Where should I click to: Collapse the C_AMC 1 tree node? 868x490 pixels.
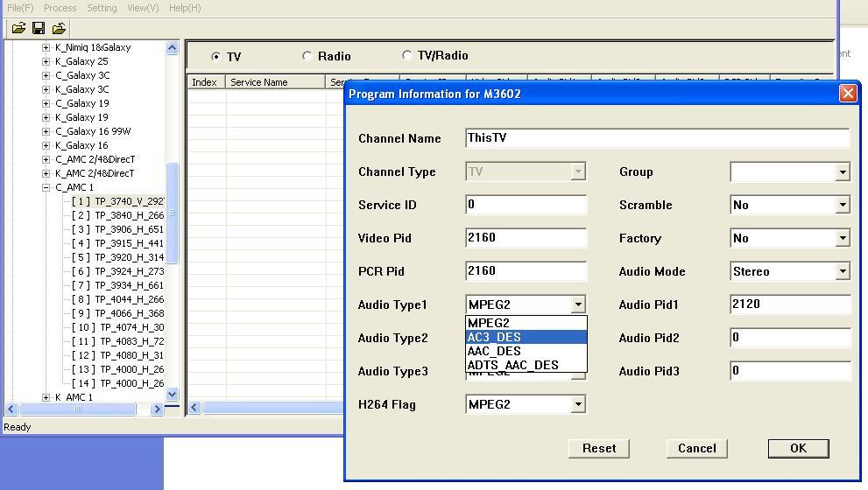pyautogui.click(x=46, y=187)
